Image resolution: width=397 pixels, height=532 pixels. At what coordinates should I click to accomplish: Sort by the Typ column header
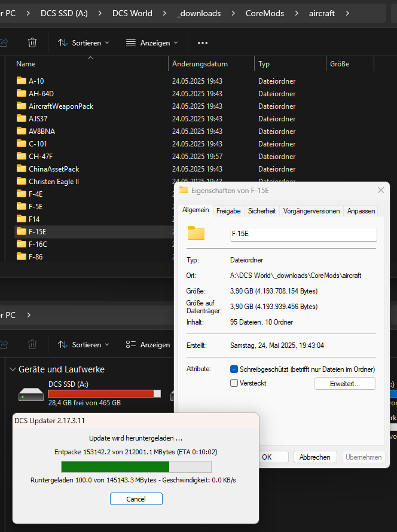[x=290, y=64]
